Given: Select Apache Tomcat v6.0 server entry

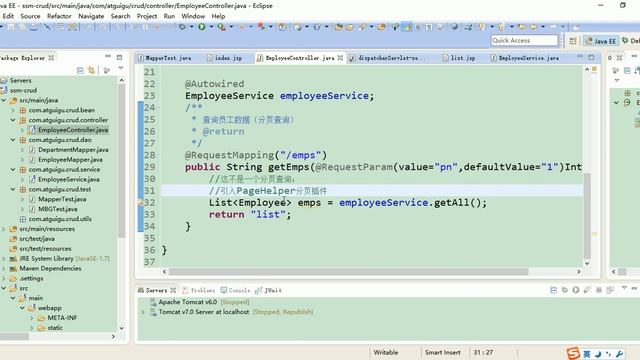Looking at the screenshot, I should (x=200, y=302).
